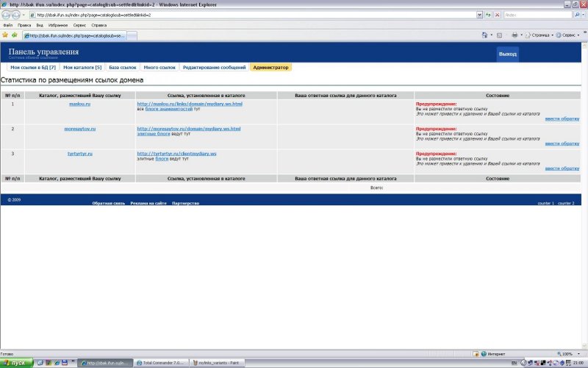Open the Страница dropdown menu
The image size is (588, 368).
[x=540, y=35]
